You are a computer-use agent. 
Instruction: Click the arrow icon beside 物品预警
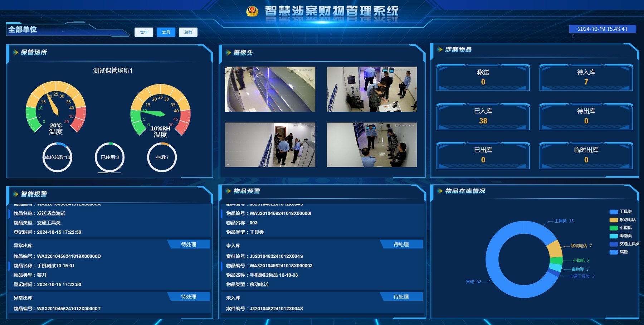(228, 191)
